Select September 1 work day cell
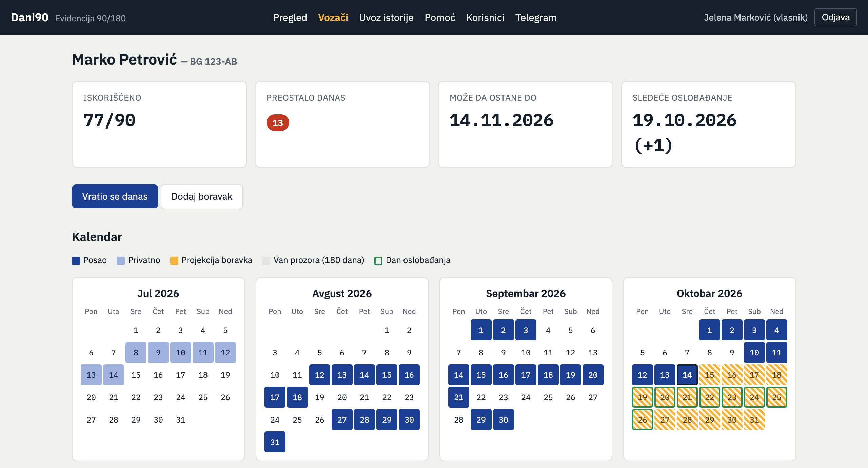 481,330
